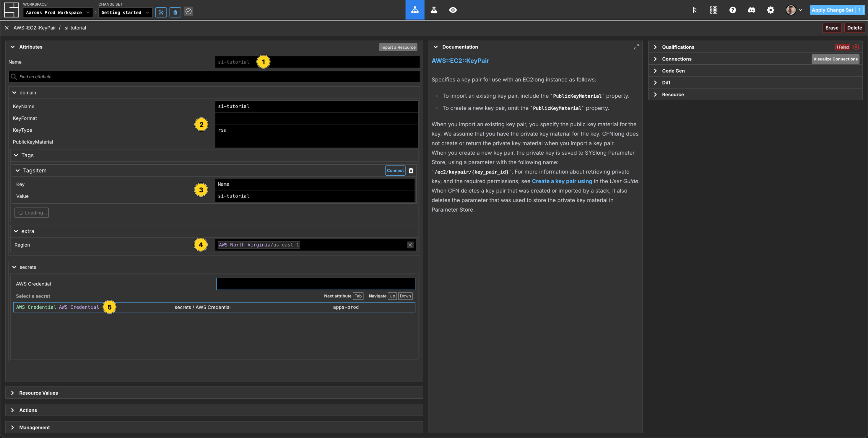
Task: Click the PublicKeyMaterial field
Action: (x=316, y=142)
